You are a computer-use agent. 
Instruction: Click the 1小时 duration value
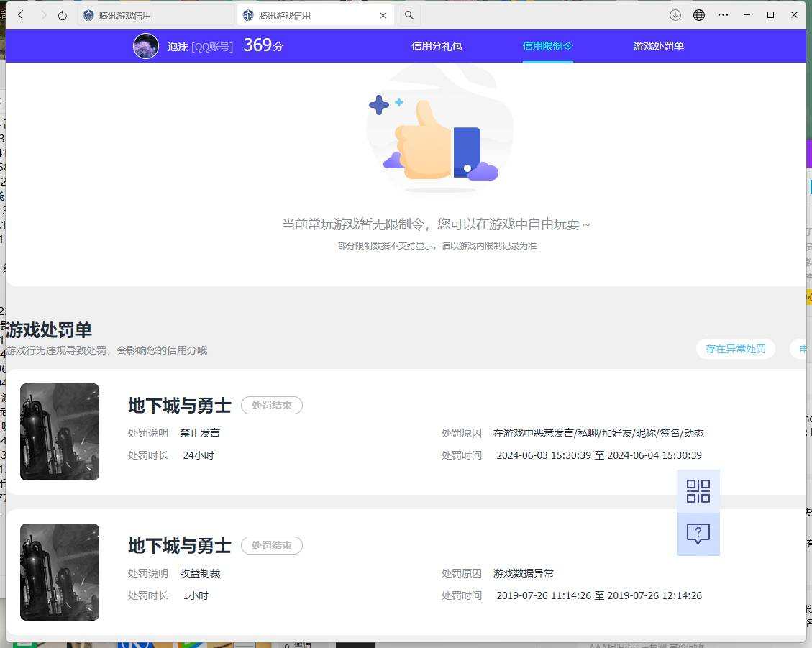point(196,595)
